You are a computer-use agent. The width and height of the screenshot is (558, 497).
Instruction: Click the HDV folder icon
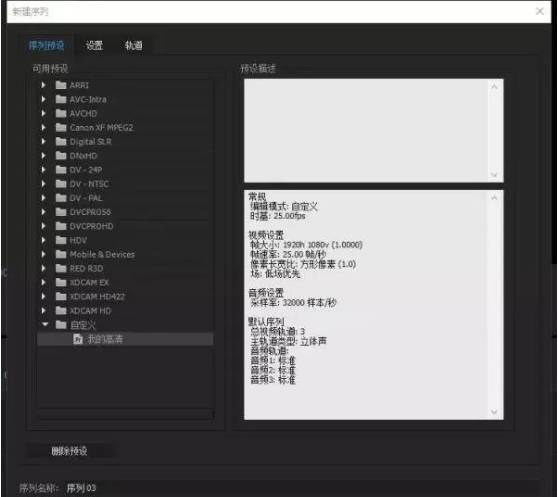click(x=61, y=240)
